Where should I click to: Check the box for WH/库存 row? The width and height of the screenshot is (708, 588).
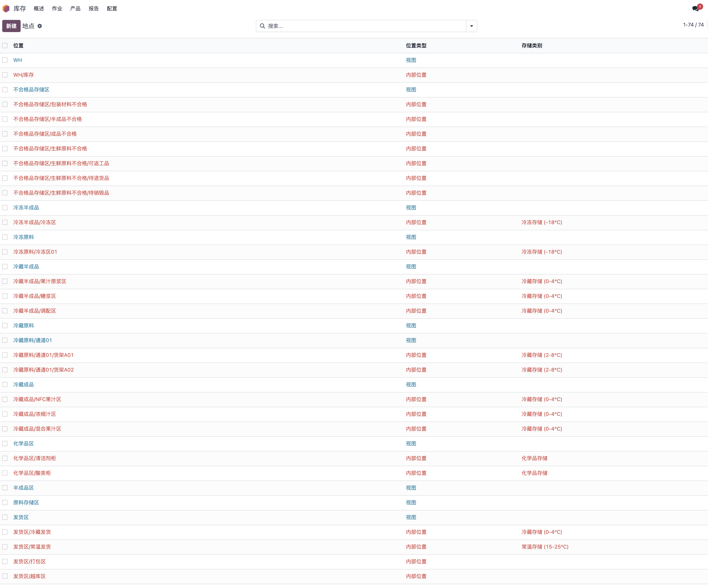coord(5,75)
